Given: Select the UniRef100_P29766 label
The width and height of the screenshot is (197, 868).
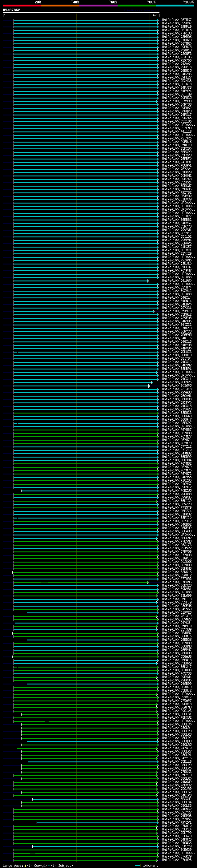Looking at the screenshot, I should point(177,61).
